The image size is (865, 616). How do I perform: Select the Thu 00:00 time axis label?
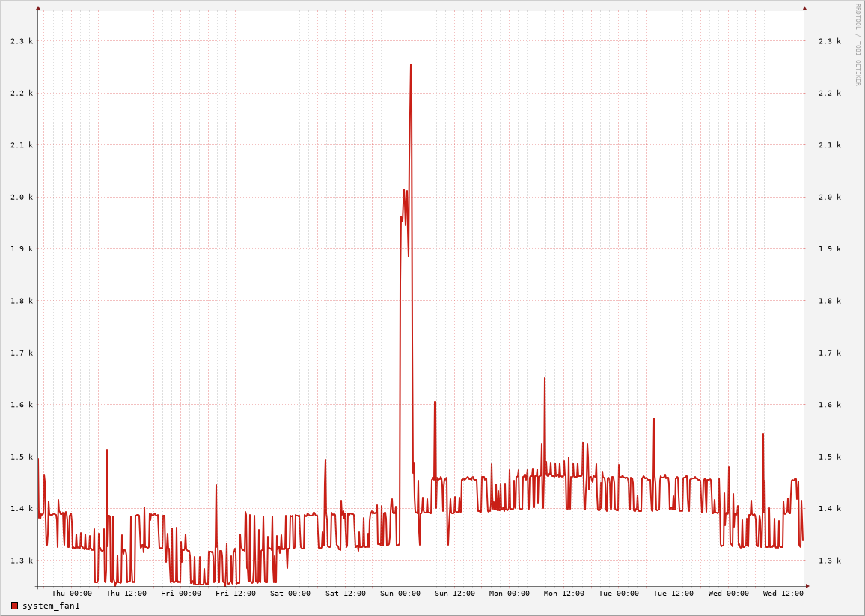coord(72,594)
